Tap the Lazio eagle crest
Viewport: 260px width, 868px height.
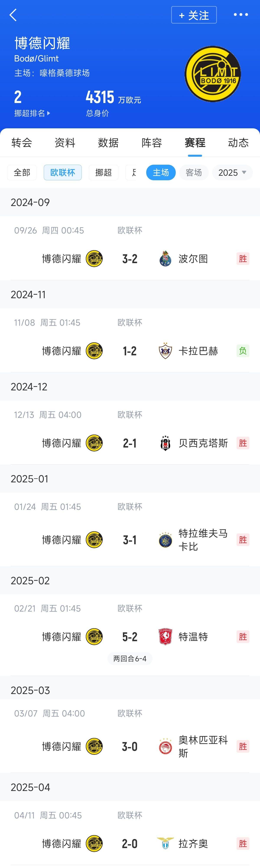[165, 843]
